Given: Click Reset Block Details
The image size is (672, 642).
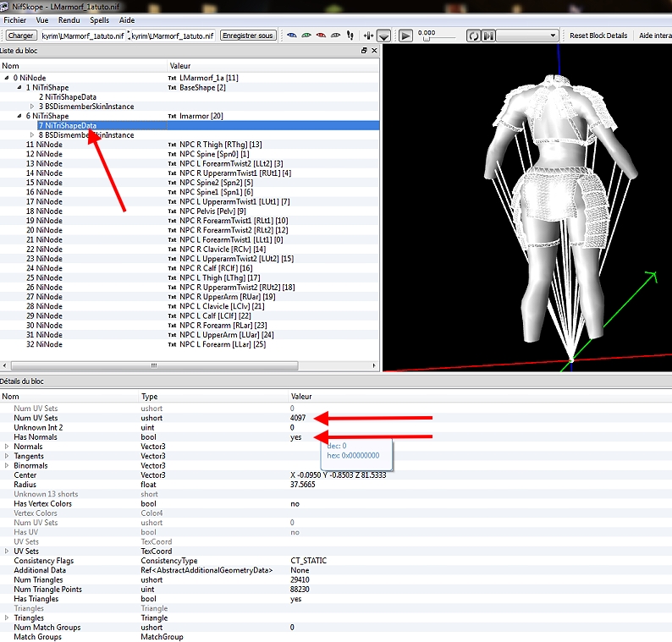Looking at the screenshot, I should pyautogui.click(x=598, y=36).
